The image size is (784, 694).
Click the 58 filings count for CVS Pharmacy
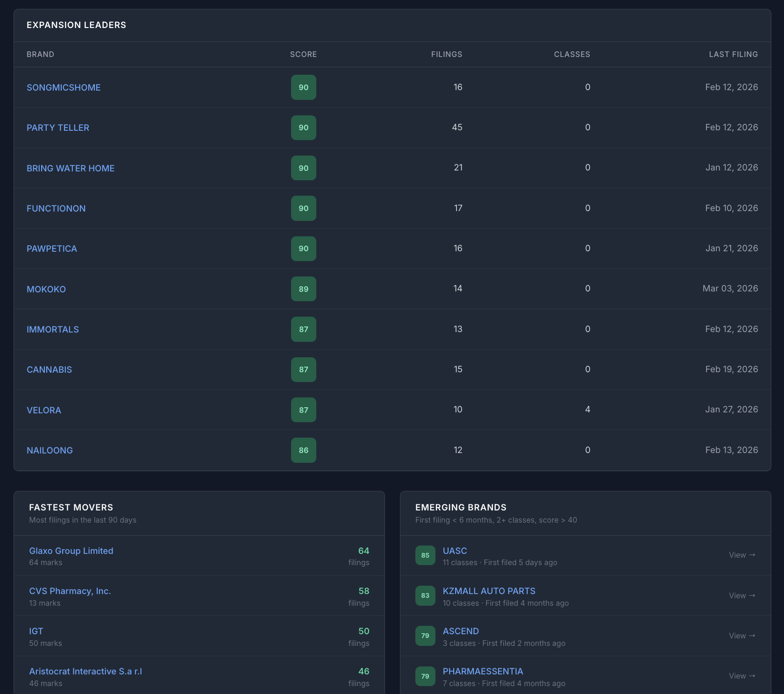coord(363,591)
